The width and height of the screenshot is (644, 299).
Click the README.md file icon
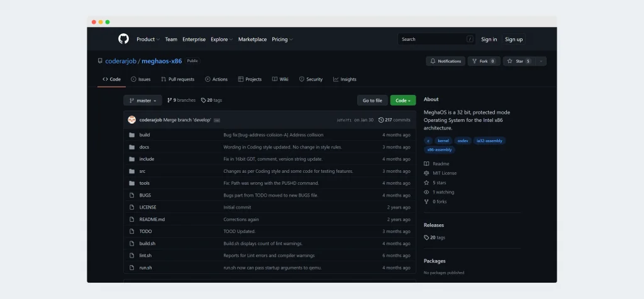tap(132, 219)
